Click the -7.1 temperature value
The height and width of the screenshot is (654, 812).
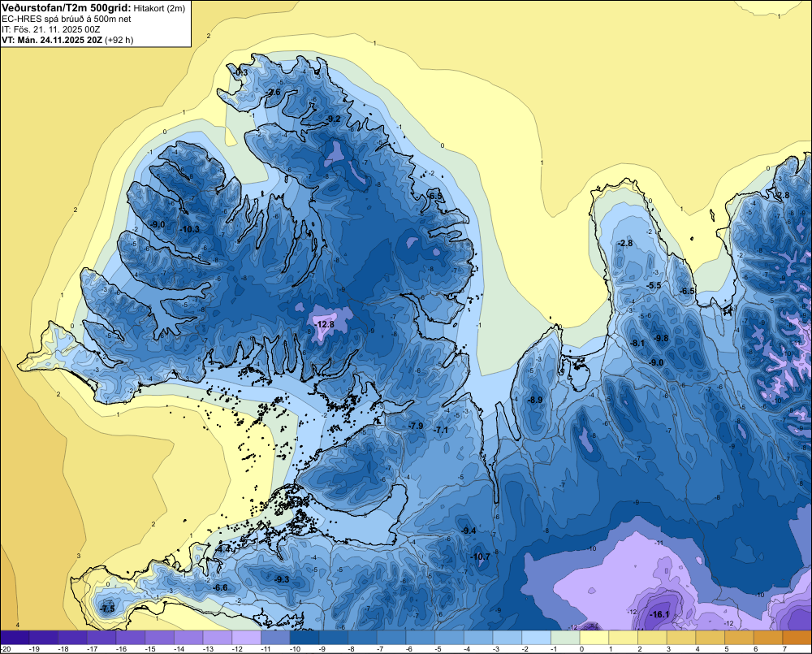tap(441, 430)
